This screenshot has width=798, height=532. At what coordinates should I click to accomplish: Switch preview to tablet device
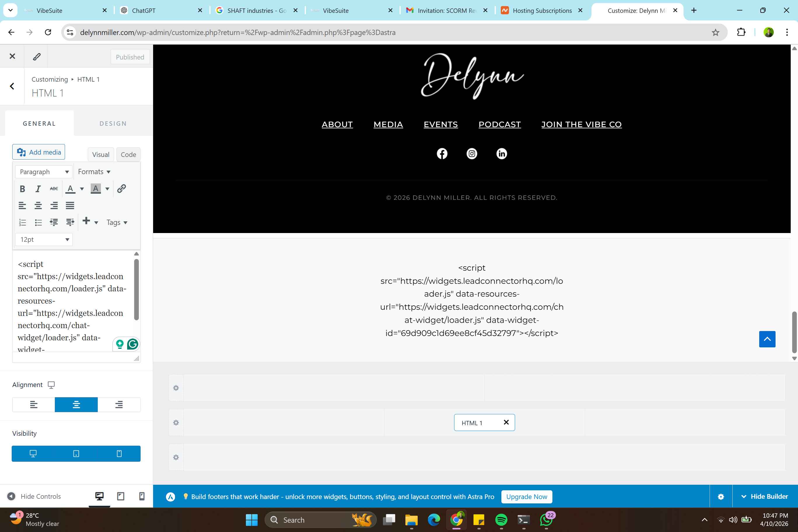(120, 496)
